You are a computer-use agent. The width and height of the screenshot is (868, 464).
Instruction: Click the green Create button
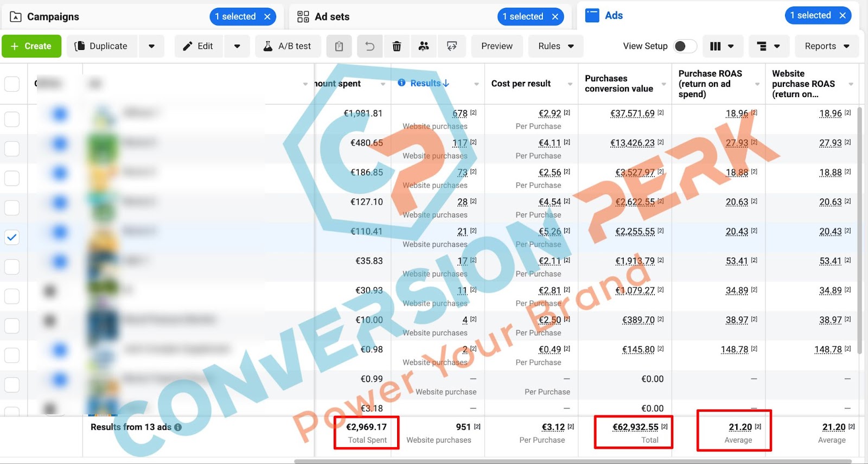click(x=31, y=46)
